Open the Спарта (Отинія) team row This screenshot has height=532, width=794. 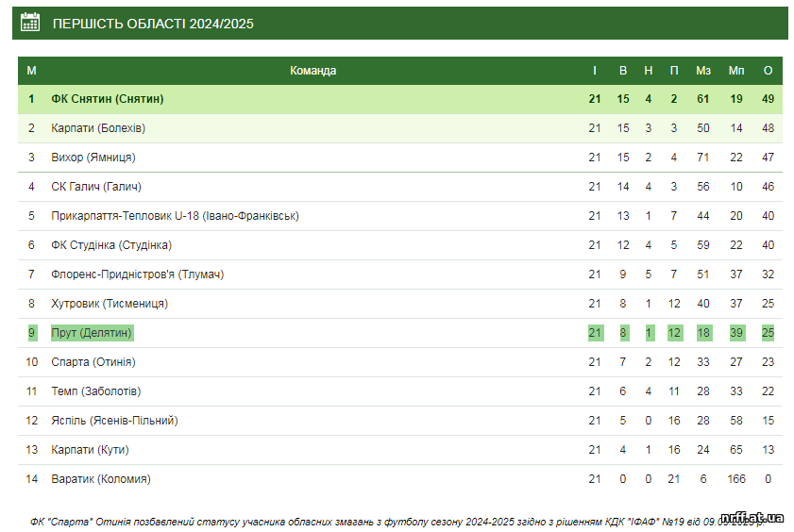point(400,362)
